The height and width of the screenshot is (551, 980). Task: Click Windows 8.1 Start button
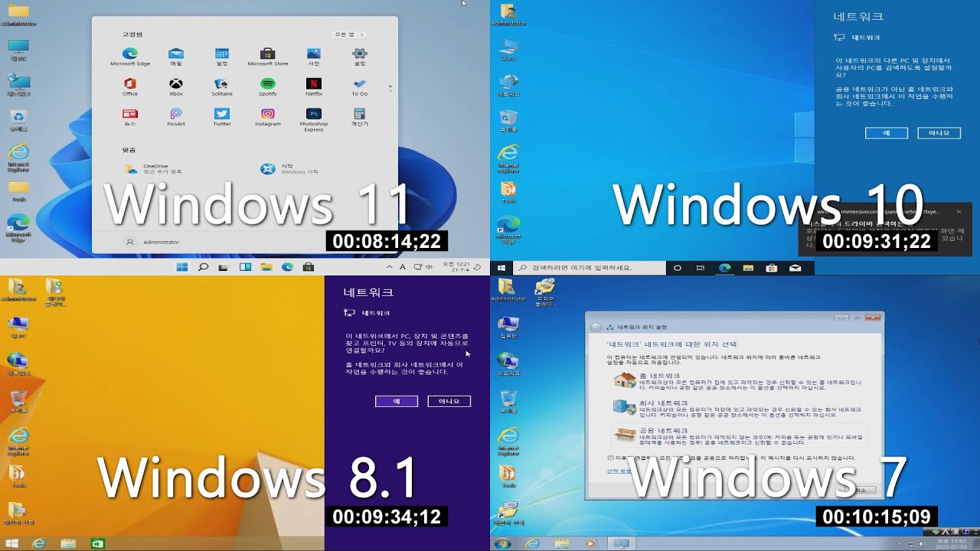(x=12, y=543)
